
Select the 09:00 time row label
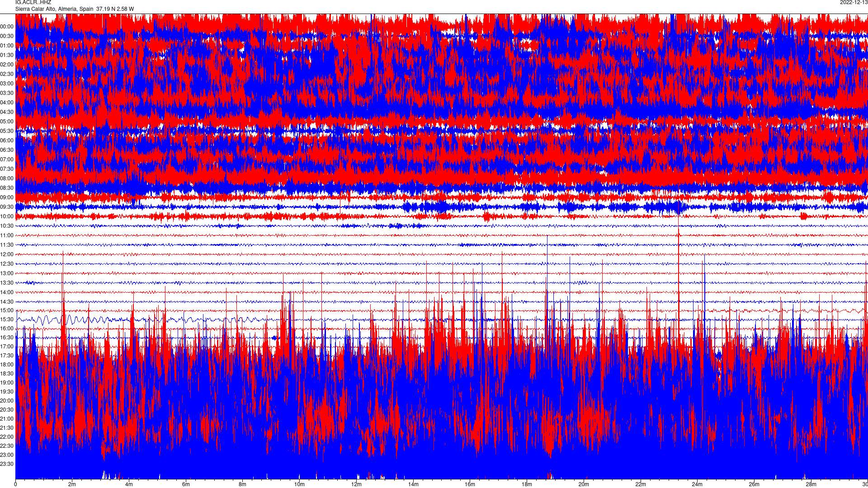(7, 197)
